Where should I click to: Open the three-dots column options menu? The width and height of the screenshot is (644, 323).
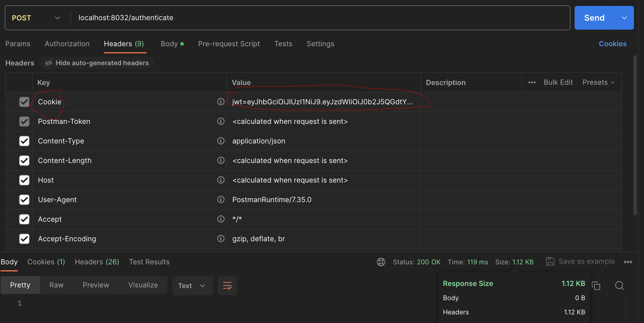532,82
